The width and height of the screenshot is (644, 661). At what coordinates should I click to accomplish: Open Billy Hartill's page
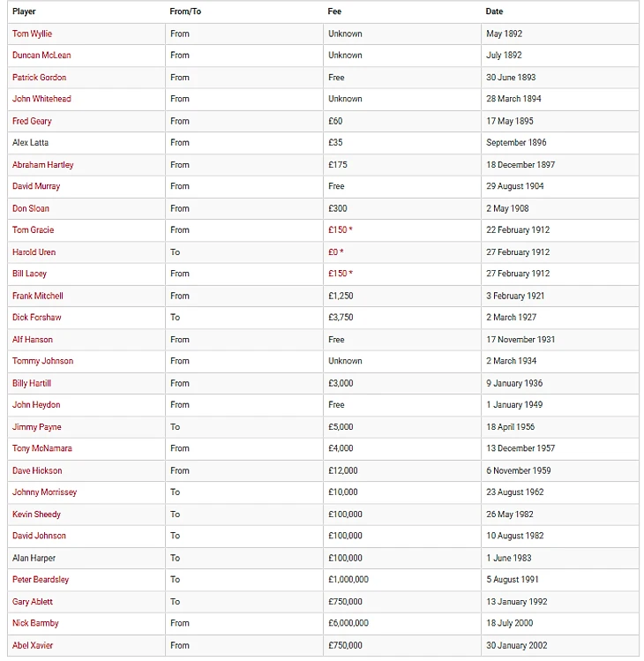pos(32,383)
